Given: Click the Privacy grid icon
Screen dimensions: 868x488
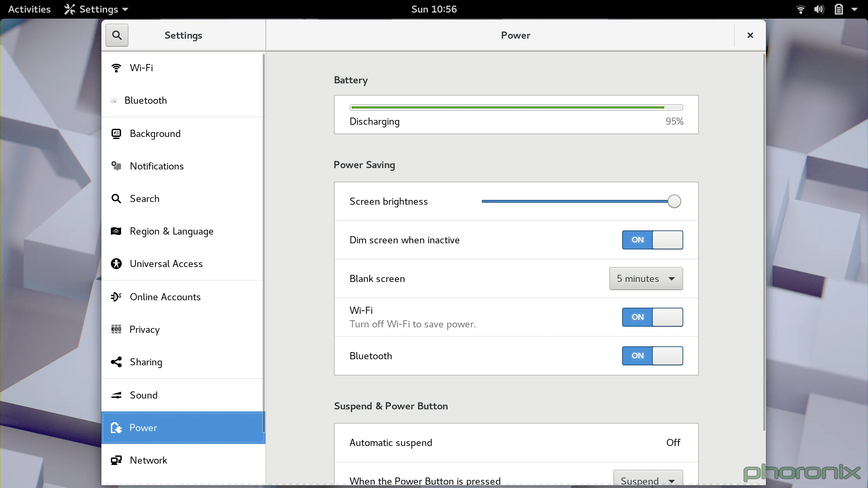Looking at the screenshot, I should [x=116, y=329].
